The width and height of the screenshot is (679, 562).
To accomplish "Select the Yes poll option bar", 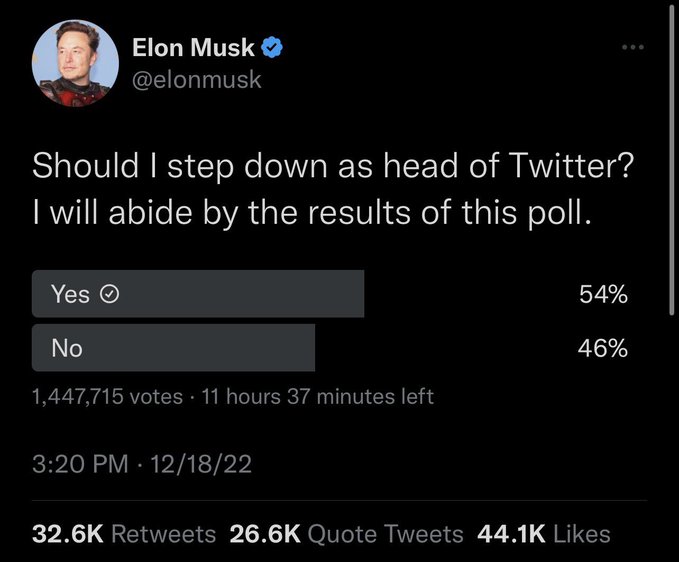I will (198, 294).
